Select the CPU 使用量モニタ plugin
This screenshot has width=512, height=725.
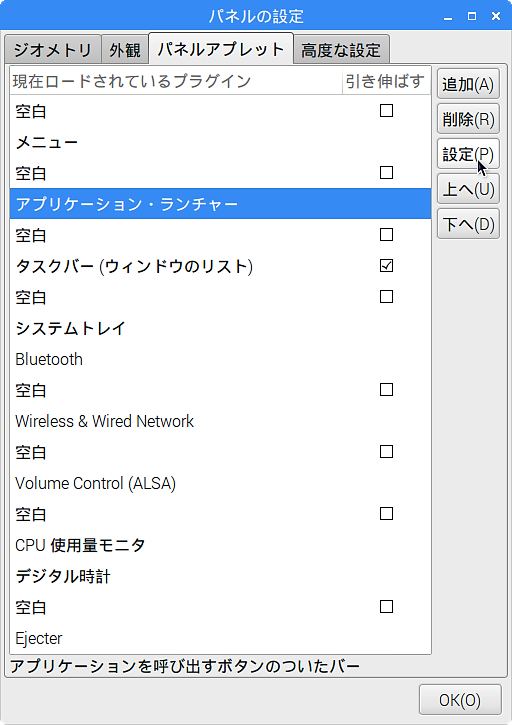pyautogui.click(x=220, y=545)
